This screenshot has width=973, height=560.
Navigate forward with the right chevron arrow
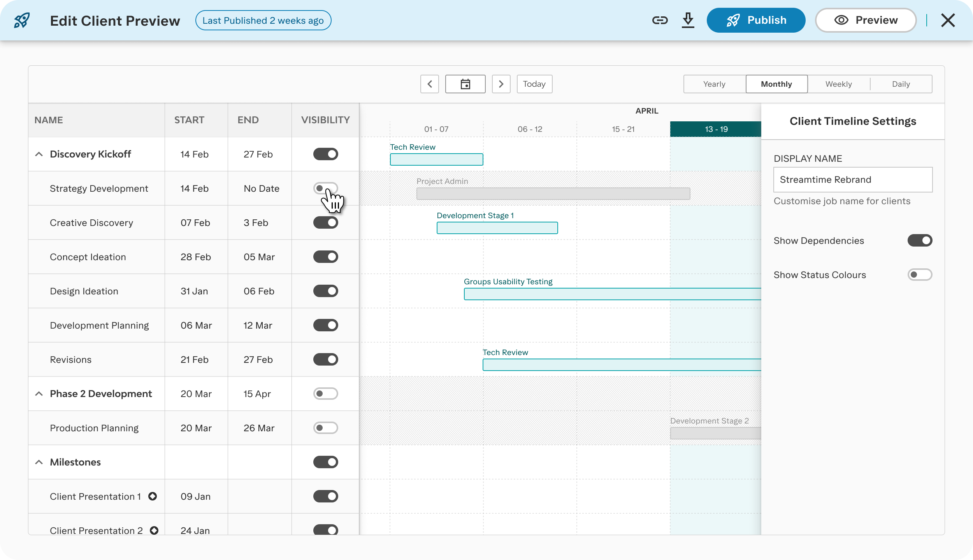point(502,84)
